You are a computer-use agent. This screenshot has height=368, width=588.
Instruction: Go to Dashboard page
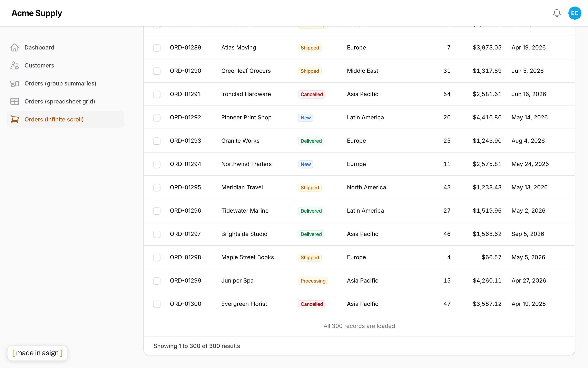point(65,47)
